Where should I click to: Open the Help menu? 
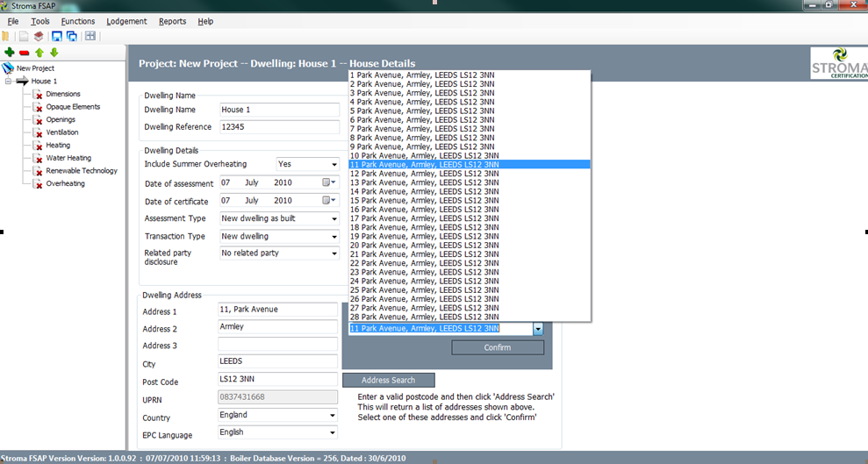point(205,21)
